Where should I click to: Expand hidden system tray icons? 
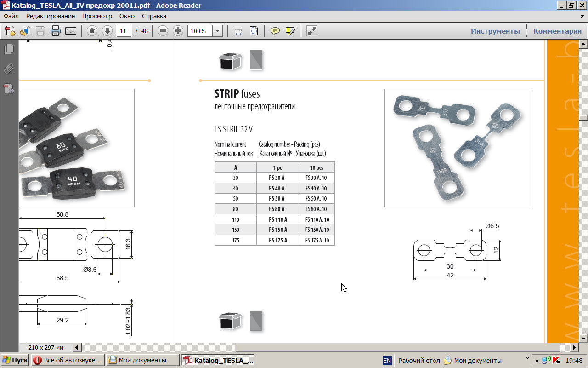(537, 360)
